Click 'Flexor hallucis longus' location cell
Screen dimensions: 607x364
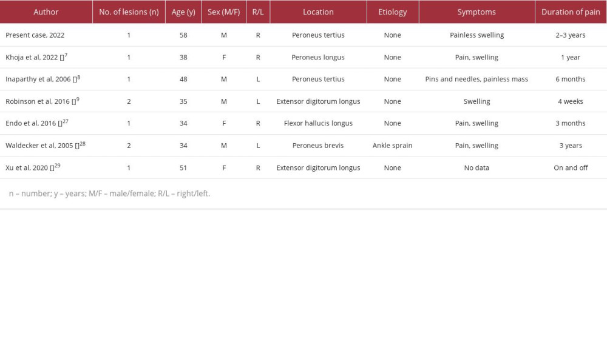(318, 123)
